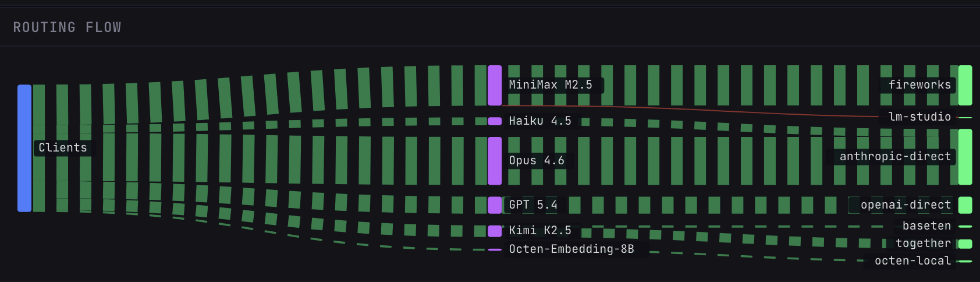980x282 pixels.
Task: Click the Opus 4.6 text label
Action: [x=537, y=161]
